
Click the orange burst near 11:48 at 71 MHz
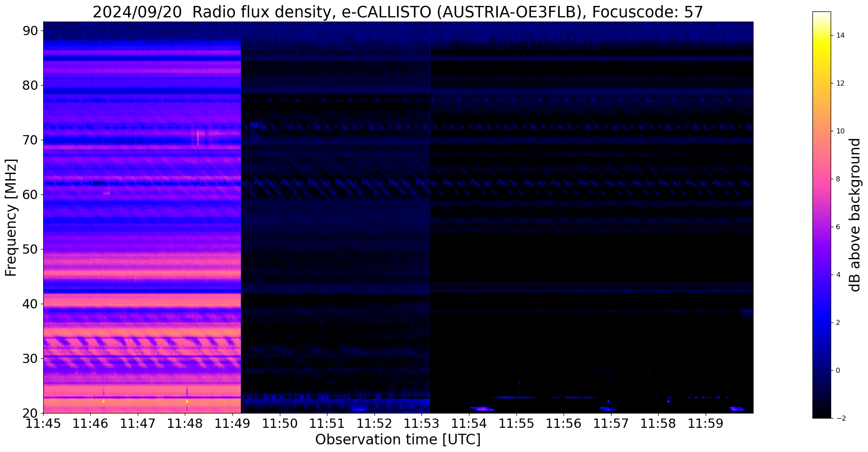pos(198,138)
